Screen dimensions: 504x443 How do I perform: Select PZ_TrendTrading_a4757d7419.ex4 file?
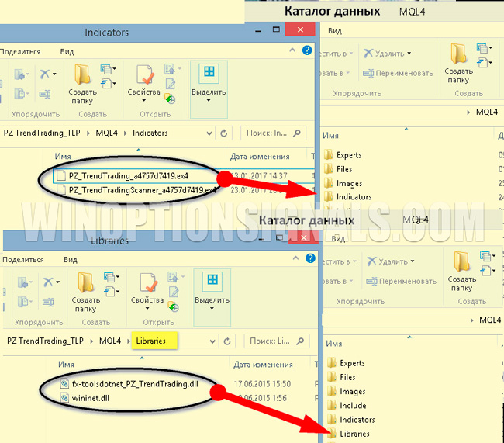(x=128, y=175)
